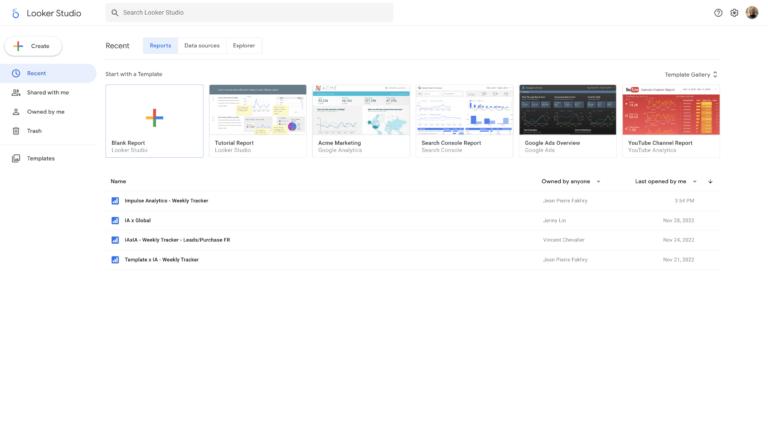Image resolution: width=768 pixels, height=438 pixels.
Task: Open the Create button
Action: pyautogui.click(x=33, y=46)
